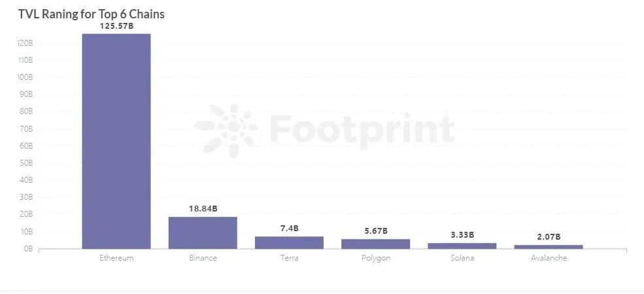Click the 18.84B value label

(203, 209)
